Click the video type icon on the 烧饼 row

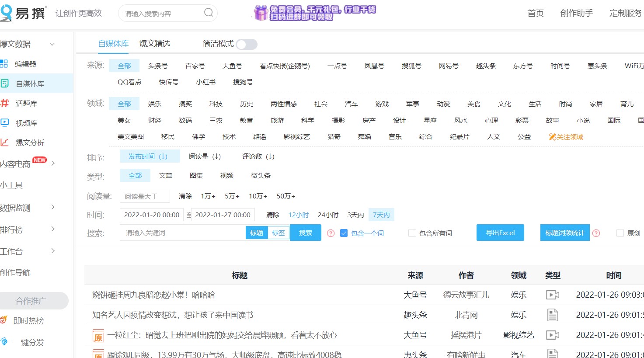pos(552,295)
